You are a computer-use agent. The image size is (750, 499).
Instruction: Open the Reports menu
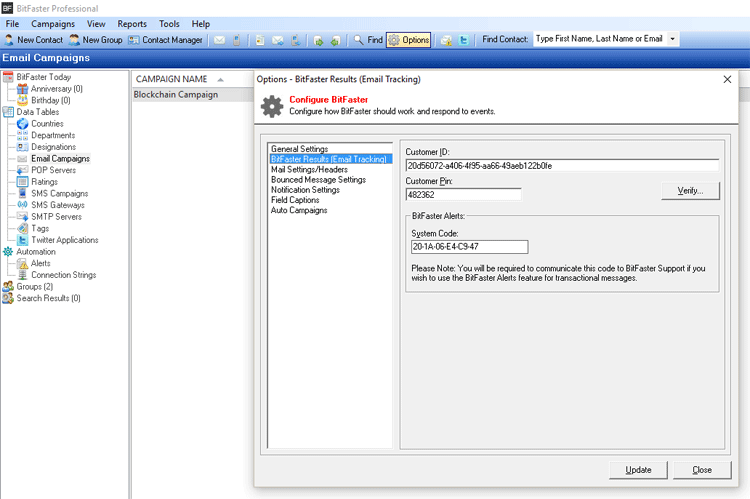pos(132,24)
